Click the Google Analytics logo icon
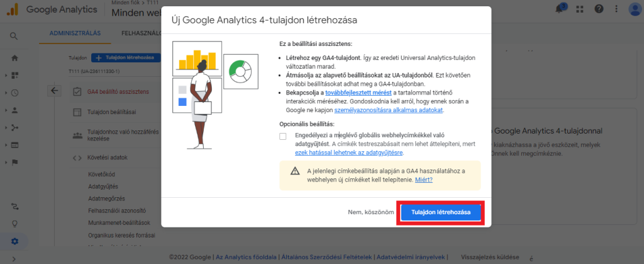The height and width of the screenshot is (264, 644). coord(12,9)
